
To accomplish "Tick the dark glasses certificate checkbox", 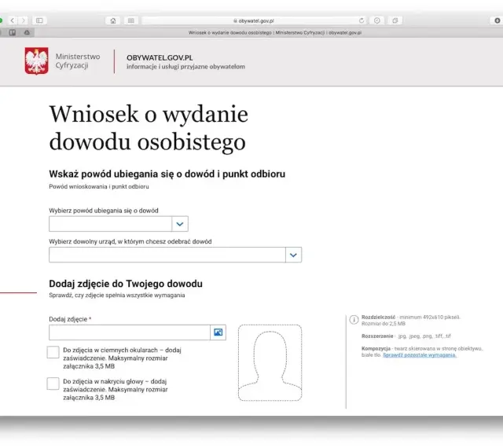I will coord(53,352).
